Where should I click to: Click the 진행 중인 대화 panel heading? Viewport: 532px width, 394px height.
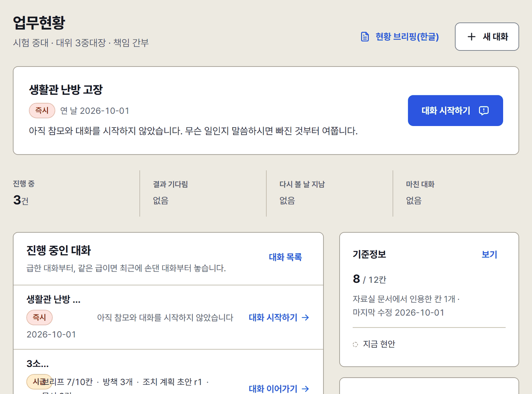[59, 251]
